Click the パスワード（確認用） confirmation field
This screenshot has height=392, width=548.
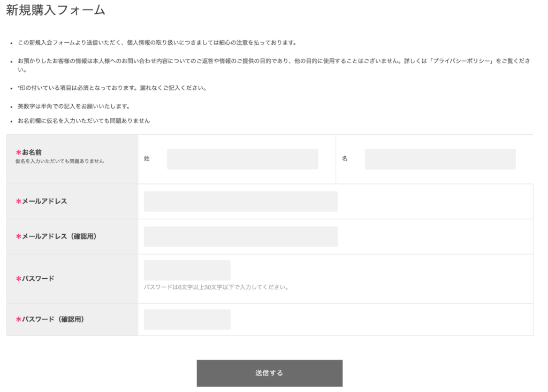(x=187, y=319)
